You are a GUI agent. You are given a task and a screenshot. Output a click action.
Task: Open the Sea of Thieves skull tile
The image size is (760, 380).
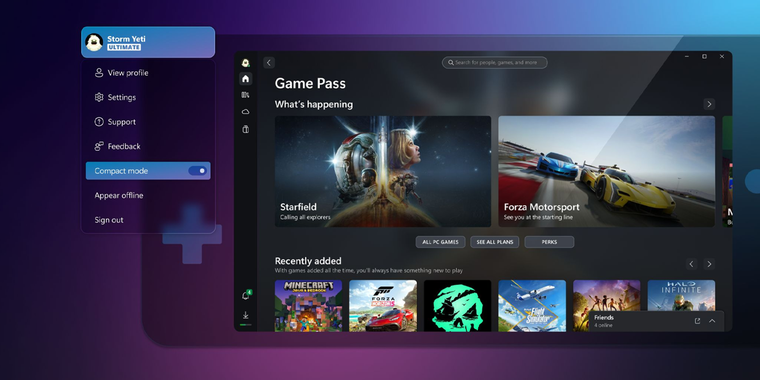[458, 306]
